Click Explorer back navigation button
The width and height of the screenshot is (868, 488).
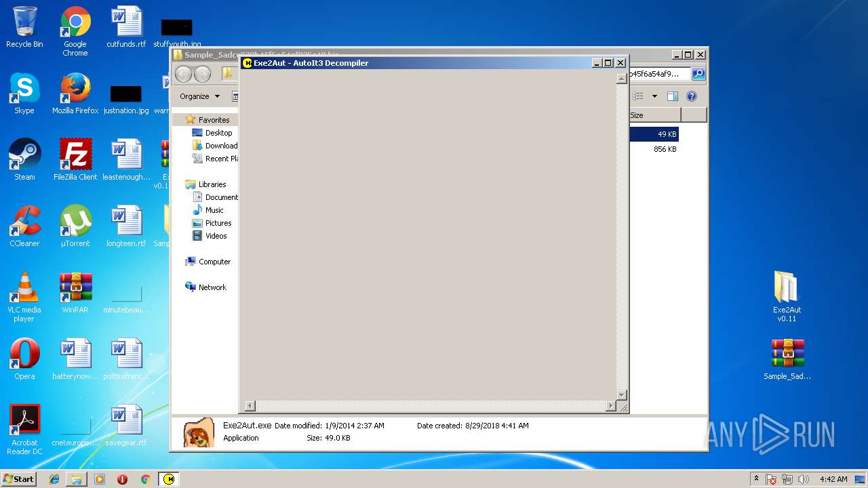point(184,74)
